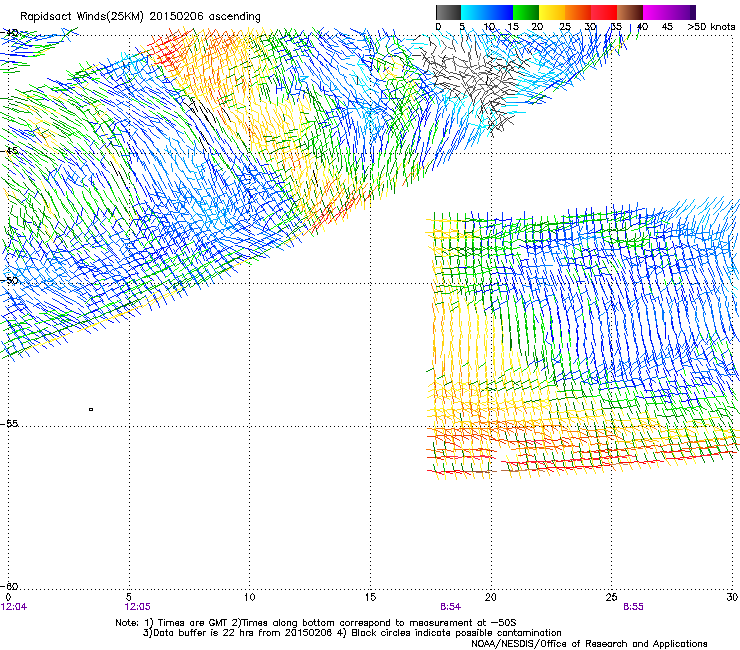Click the '8:54' time label

pos(451,607)
